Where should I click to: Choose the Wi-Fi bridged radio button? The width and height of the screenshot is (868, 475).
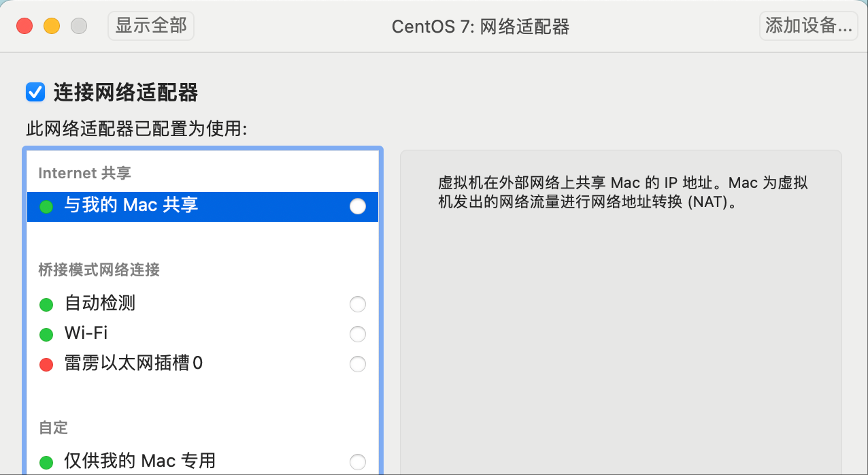(x=358, y=334)
